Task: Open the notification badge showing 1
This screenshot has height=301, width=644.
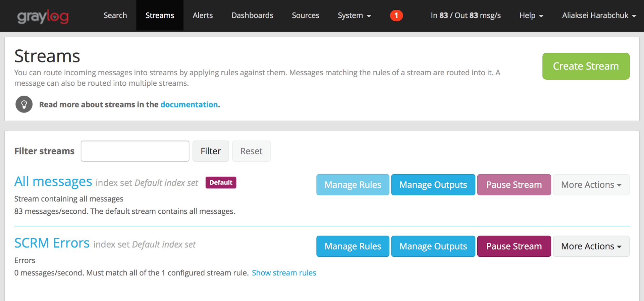Action: [396, 15]
